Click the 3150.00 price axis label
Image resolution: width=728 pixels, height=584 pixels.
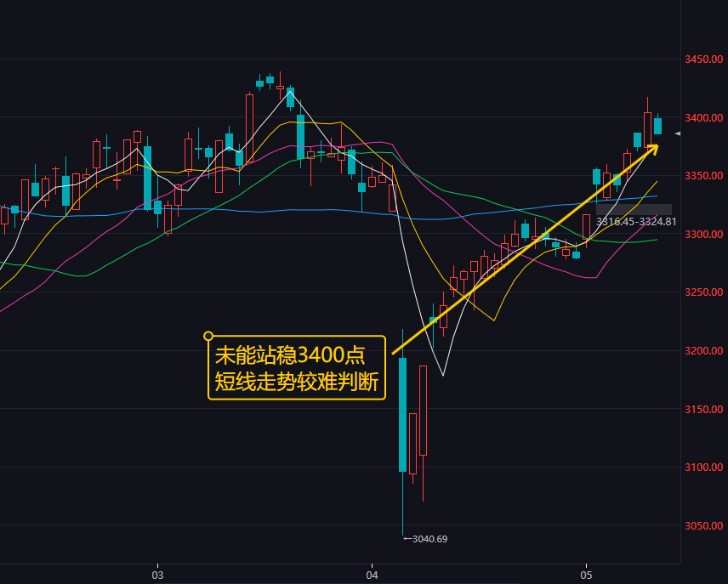click(704, 410)
